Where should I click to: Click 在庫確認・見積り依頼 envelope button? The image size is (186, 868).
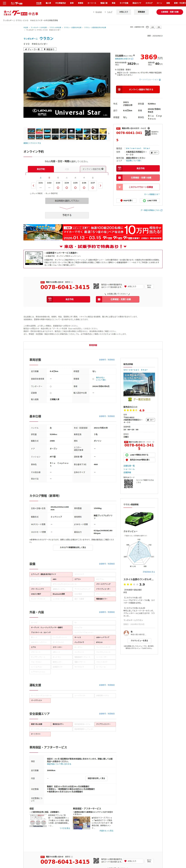point(138,178)
